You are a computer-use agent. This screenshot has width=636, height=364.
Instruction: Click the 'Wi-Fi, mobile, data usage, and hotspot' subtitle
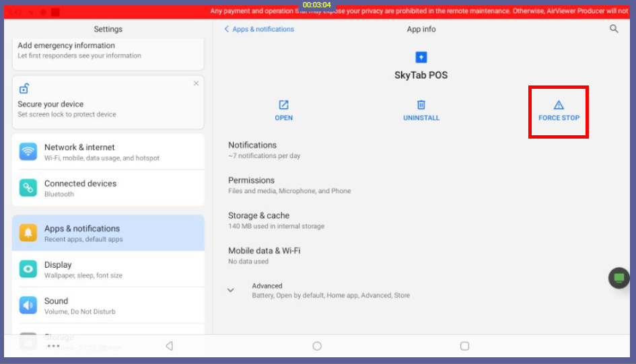102,158
